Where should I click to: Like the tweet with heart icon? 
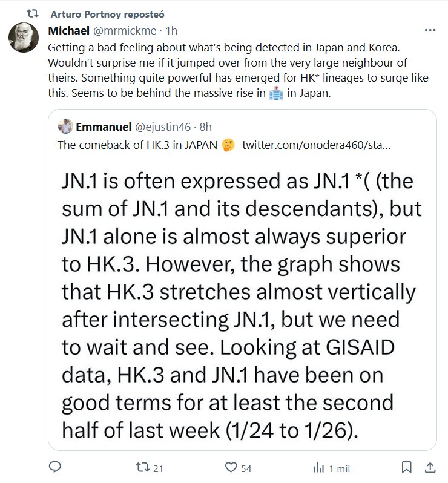(231, 468)
